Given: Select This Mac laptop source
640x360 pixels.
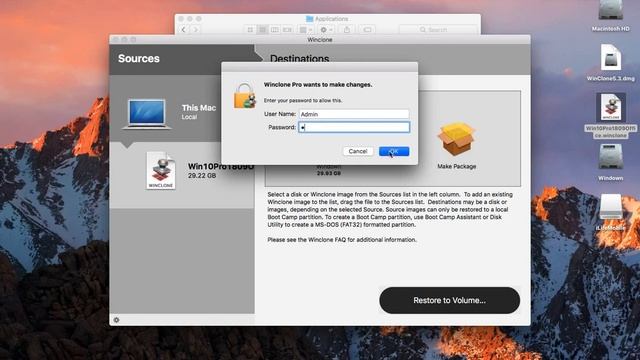Looking at the screenshot, I should point(147,114).
